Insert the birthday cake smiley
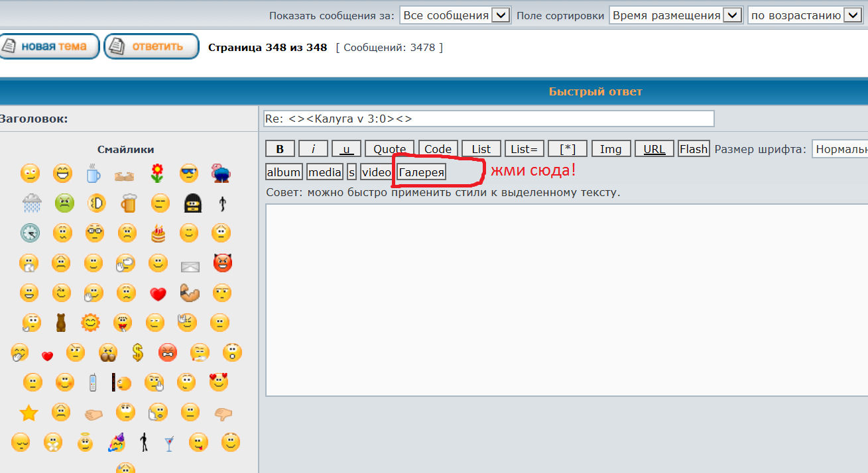This screenshot has height=473, width=868. pyautogui.click(x=158, y=233)
